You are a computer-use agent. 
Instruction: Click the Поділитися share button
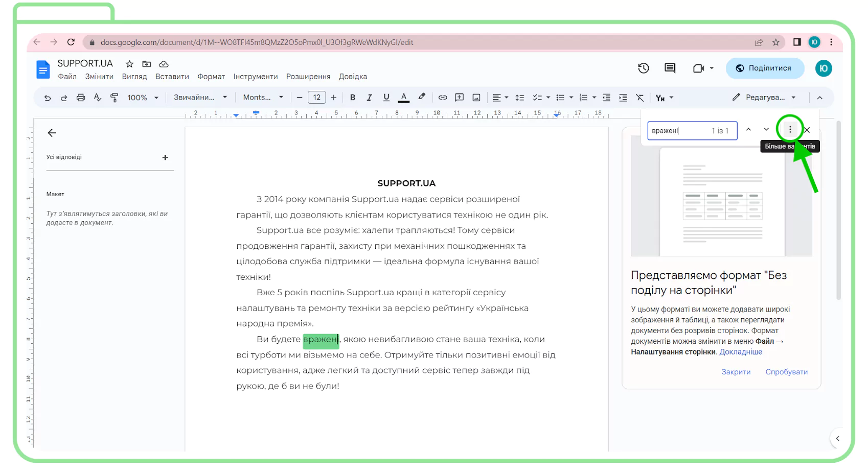coord(765,68)
